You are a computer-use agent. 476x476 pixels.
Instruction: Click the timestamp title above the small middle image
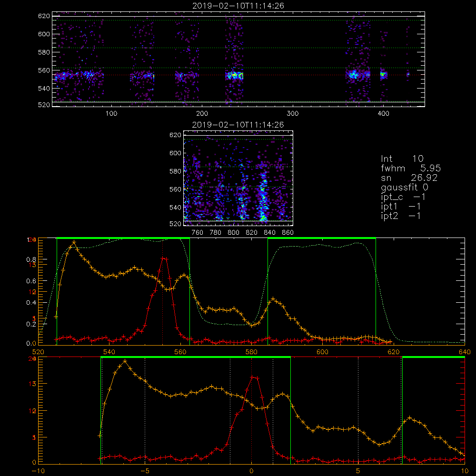[238, 125]
